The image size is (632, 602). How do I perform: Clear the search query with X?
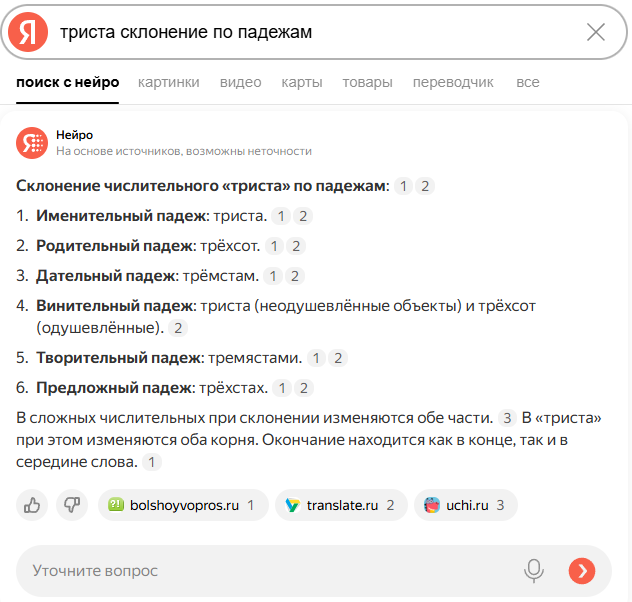point(596,32)
